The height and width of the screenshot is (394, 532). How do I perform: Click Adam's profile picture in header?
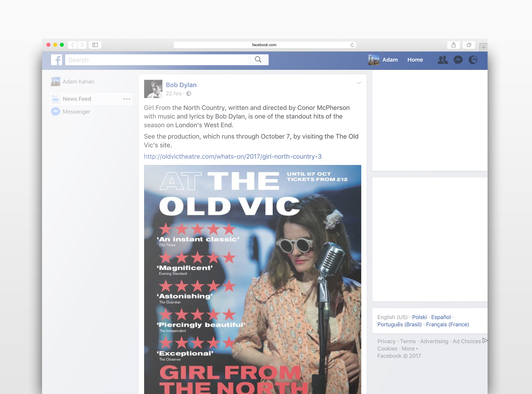pyautogui.click(x=374, y=60)
